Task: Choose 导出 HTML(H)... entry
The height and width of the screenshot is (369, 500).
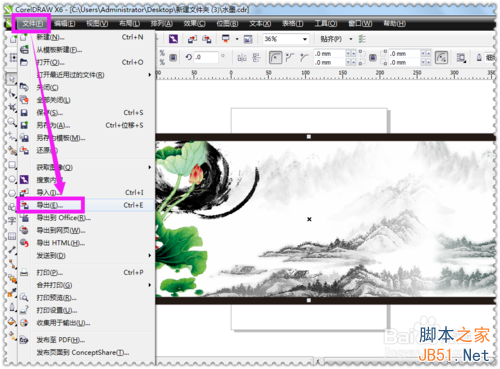Action: click(x=86, y=243)
